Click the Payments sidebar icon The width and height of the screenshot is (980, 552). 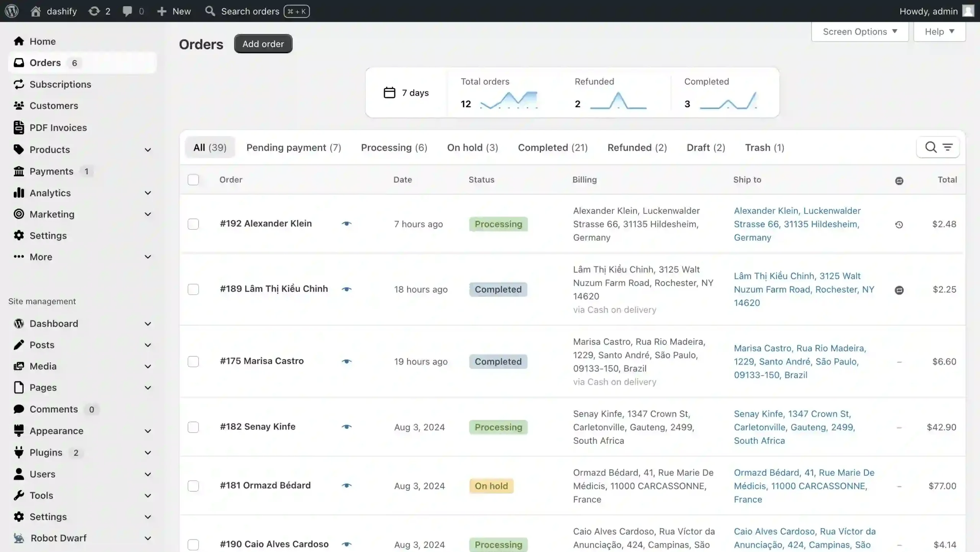[x=18, y=171]
